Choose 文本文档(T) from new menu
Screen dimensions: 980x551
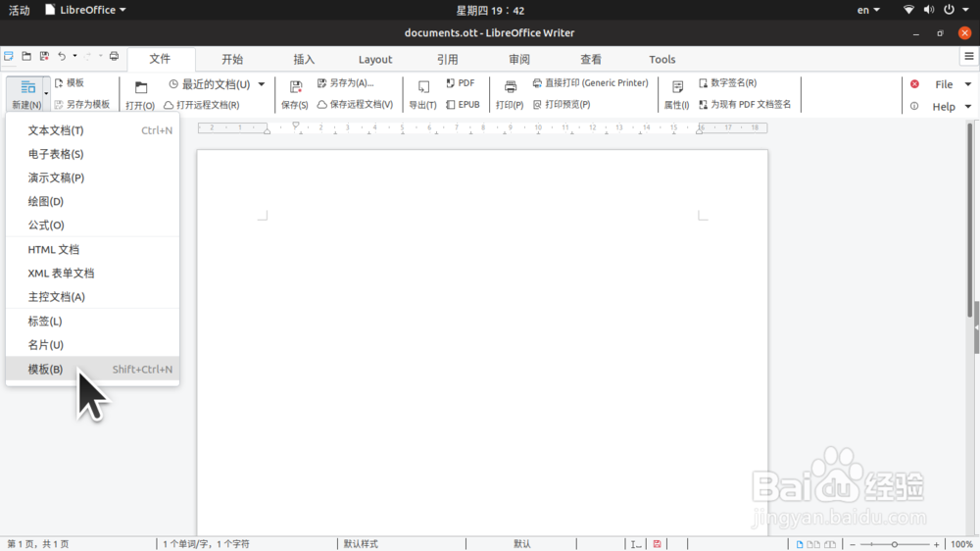click(92, 130)
